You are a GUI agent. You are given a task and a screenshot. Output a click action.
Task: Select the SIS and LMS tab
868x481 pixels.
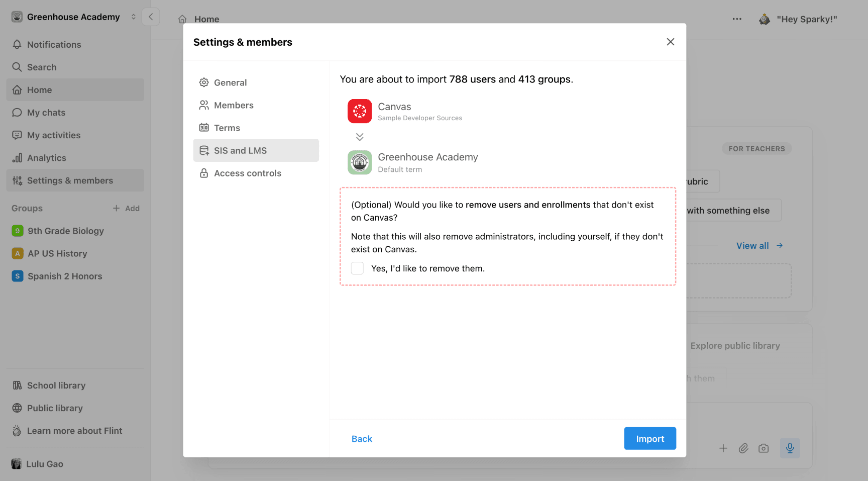(x=256, y=150)
